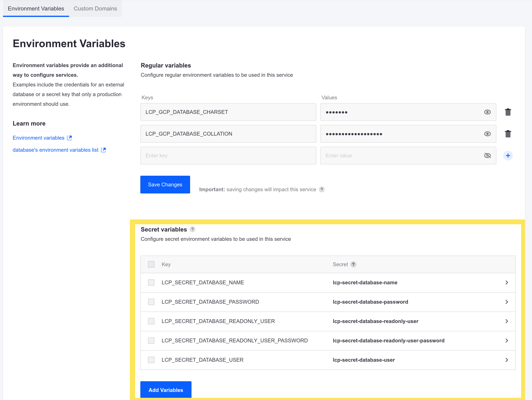Image resolution: width=532 pixels, height=400 pixels.
Task: Click the delete icon for LCP_GCP_DATABASE_COLLATION
Action: point(508,134)
